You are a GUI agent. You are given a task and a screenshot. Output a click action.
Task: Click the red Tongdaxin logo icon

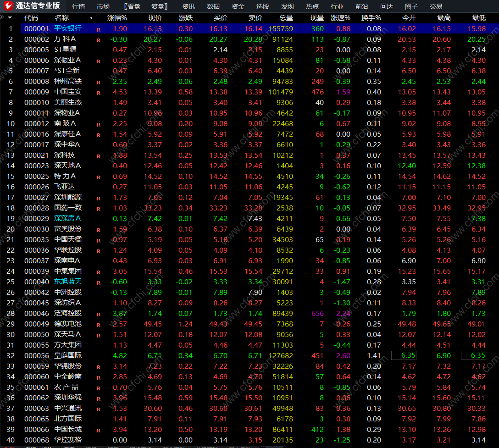point(8,6)
